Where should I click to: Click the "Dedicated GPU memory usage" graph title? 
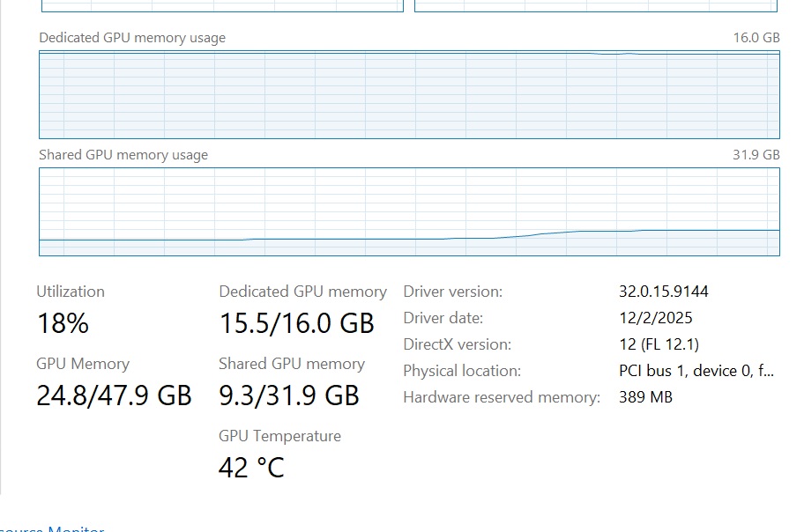click(x=132, y=38)
